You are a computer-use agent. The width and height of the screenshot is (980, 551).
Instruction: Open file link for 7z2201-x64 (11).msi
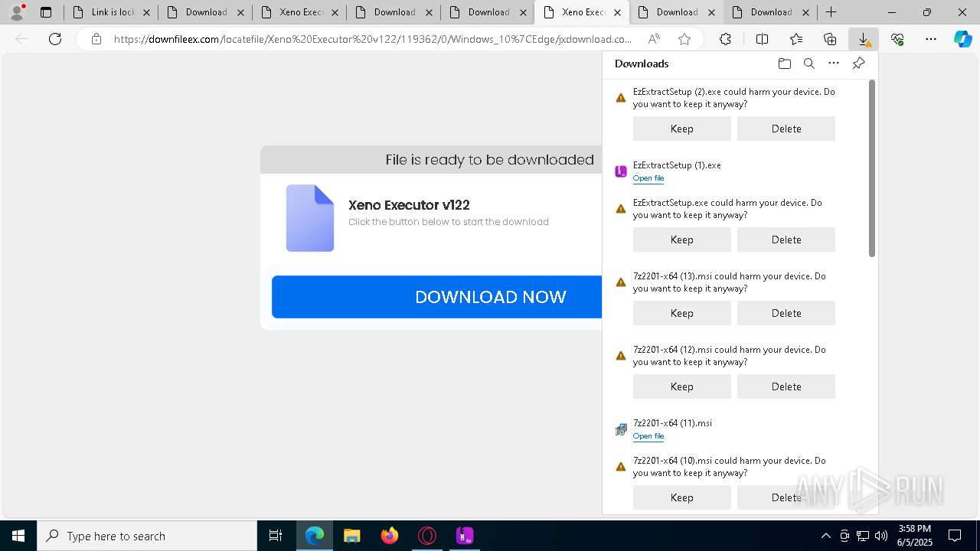648,436
